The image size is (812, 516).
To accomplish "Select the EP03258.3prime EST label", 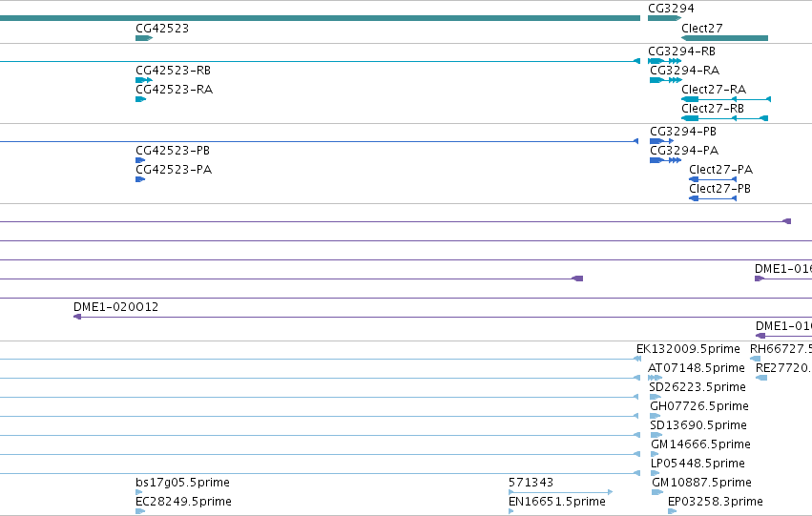I will click(716, 502).
